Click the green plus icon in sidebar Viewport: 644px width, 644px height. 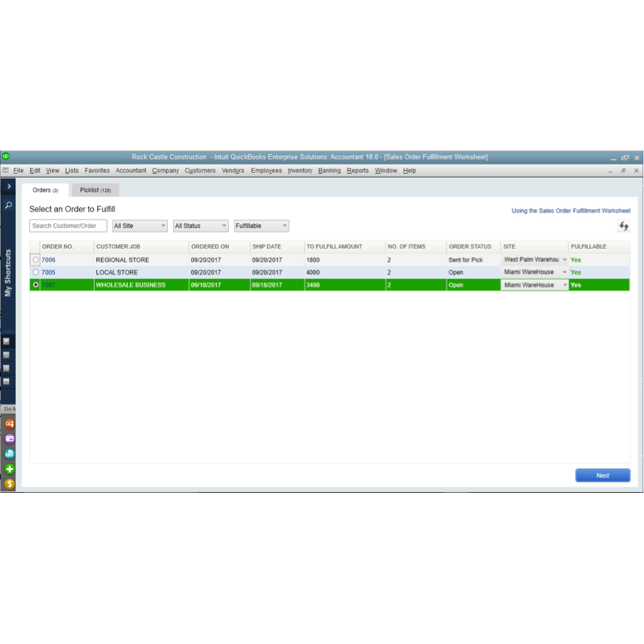point(10,469)
